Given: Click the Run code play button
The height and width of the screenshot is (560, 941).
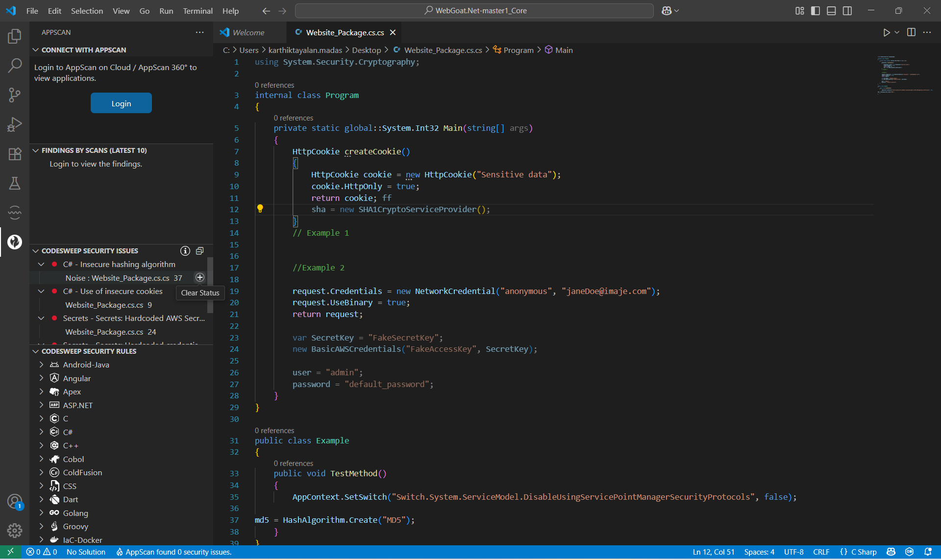Looking at the screenshot, I should [x=886, y=32].
